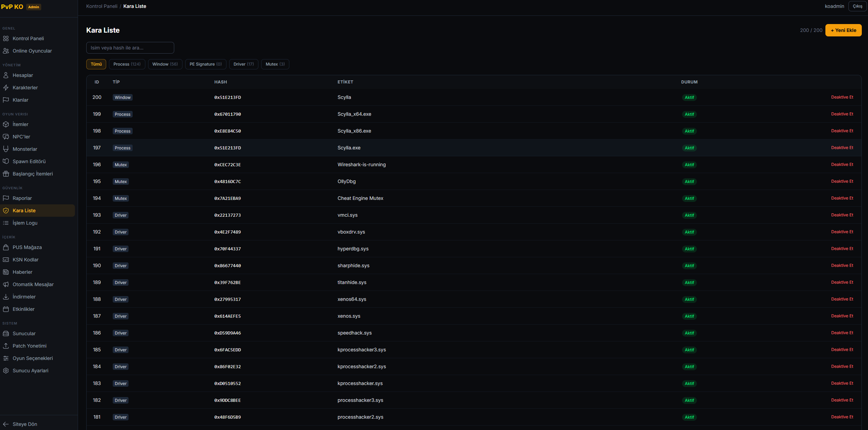Click the ID 187 cell

pos(97,316)
